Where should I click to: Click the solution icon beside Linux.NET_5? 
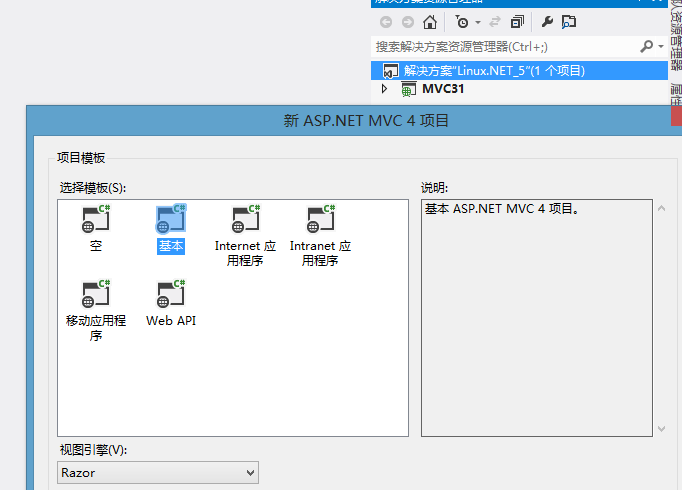(390, 71)
